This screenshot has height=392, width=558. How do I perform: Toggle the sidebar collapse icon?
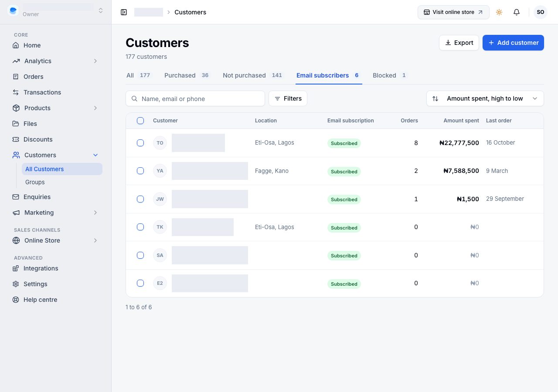coord(124,12)
